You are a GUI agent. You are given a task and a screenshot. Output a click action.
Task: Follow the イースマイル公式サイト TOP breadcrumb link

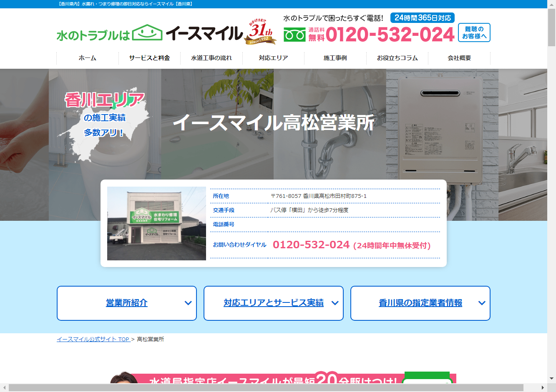(x=93, y=340)
